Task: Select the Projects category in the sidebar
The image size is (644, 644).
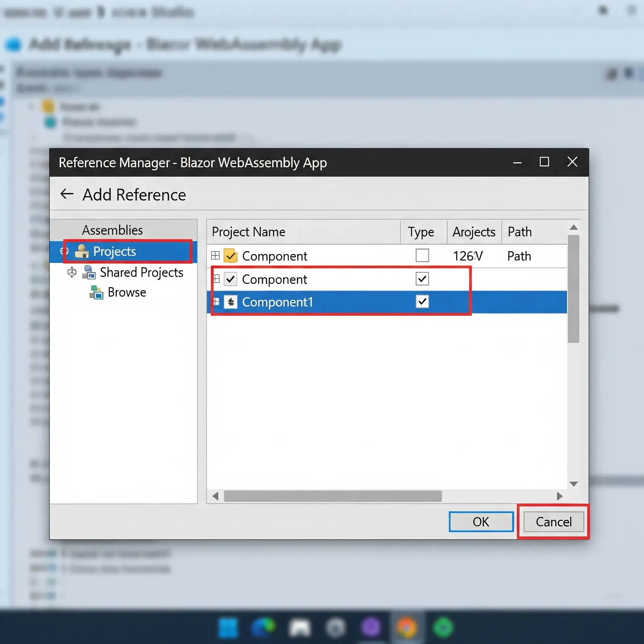Action: [123, 251]
